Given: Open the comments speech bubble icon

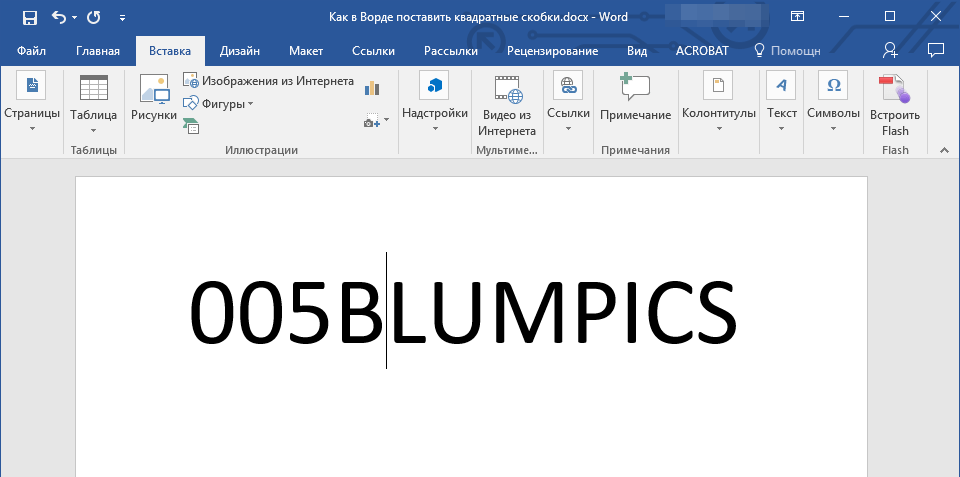Looking at the screenshot, I should [x=936, y=50].
